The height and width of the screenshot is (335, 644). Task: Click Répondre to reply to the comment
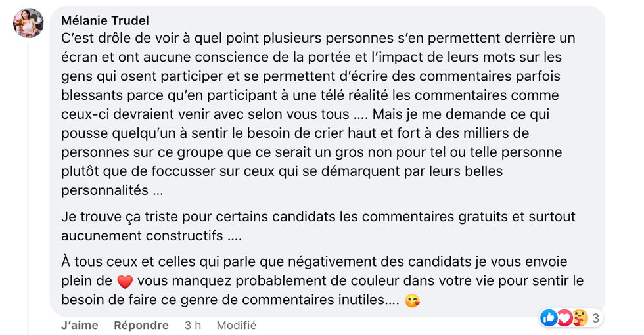pos(141,325)
